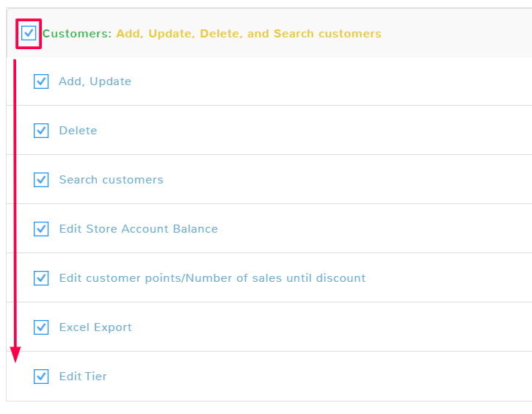Uncheck the Add, Update permission checkbox
Screen dimensions: 532x414
pyautogui.click(x=41, y=81)
